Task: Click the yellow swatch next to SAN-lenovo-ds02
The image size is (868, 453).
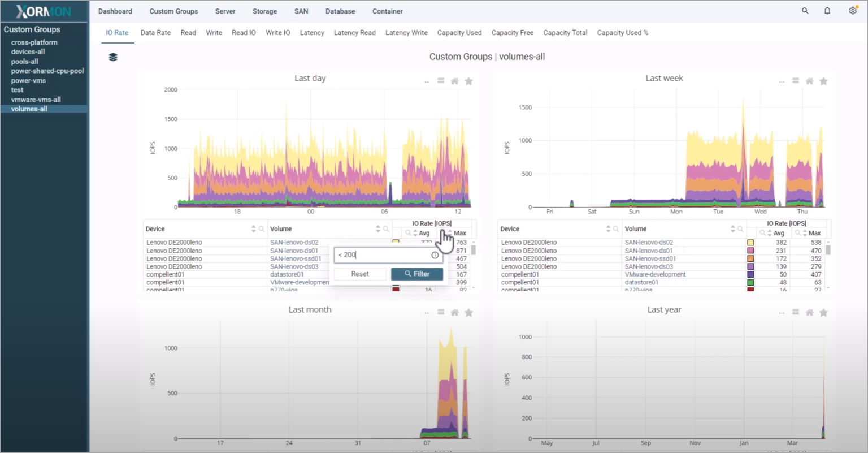Action: (x=396, y=242)
